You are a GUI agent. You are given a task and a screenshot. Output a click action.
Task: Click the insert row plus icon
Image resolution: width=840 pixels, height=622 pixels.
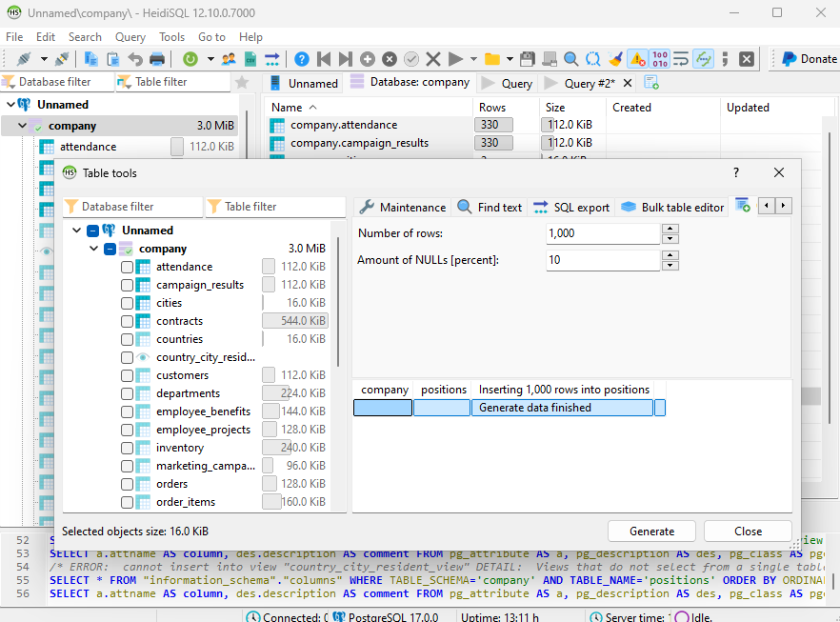pyautogui.click(x=368, y=59)
